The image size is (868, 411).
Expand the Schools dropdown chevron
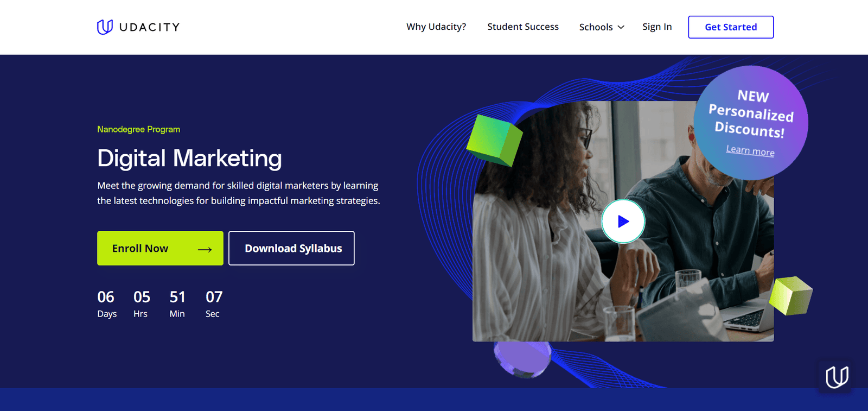pos(621,27)
